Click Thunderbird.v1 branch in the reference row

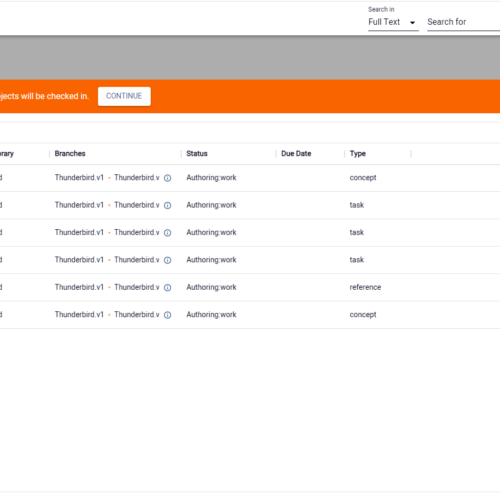pyautogui.click(x=79, y=287)
